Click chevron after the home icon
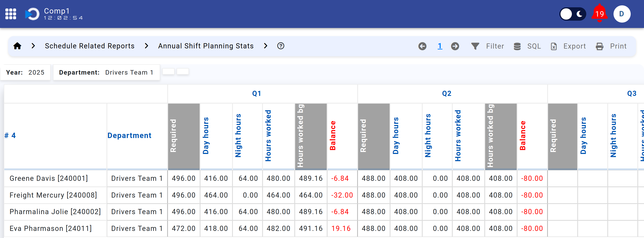This screenshot has height=238, width=644. coord(33,46)
